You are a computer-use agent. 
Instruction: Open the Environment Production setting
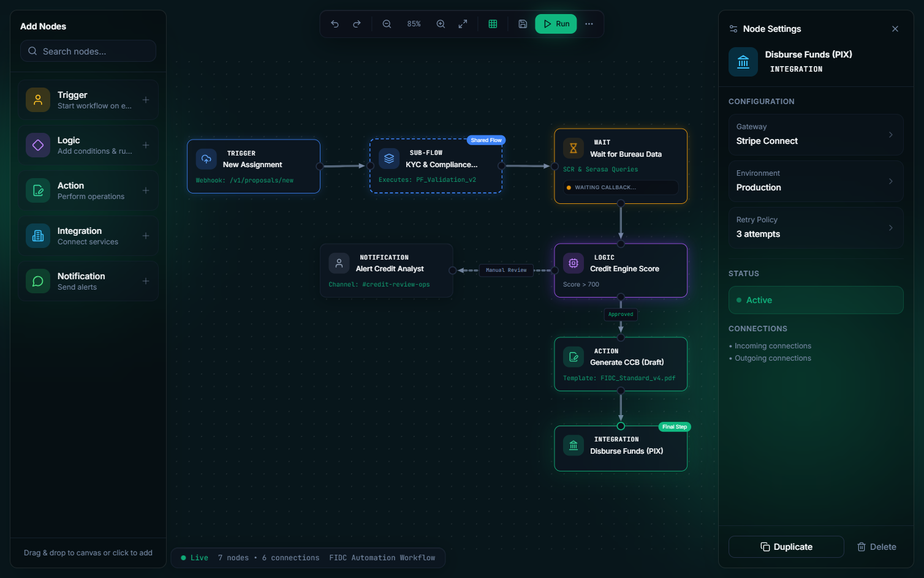(x=816, y=181)
